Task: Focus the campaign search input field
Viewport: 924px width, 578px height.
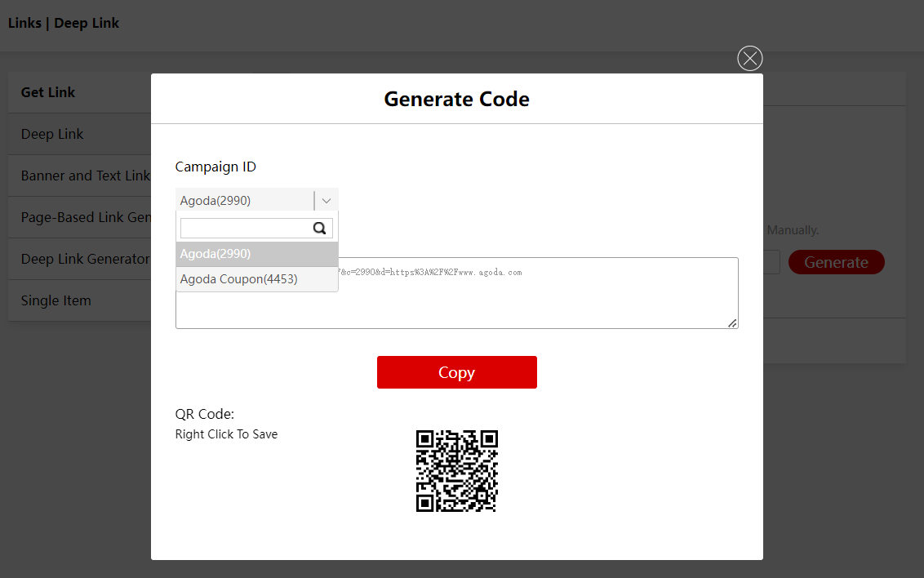Action: 256,228
